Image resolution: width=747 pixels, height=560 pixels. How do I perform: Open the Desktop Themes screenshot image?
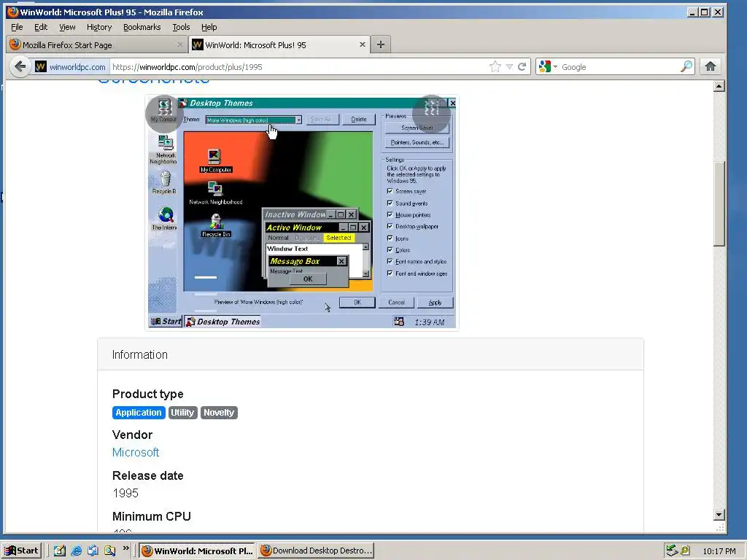coord(301,212)
